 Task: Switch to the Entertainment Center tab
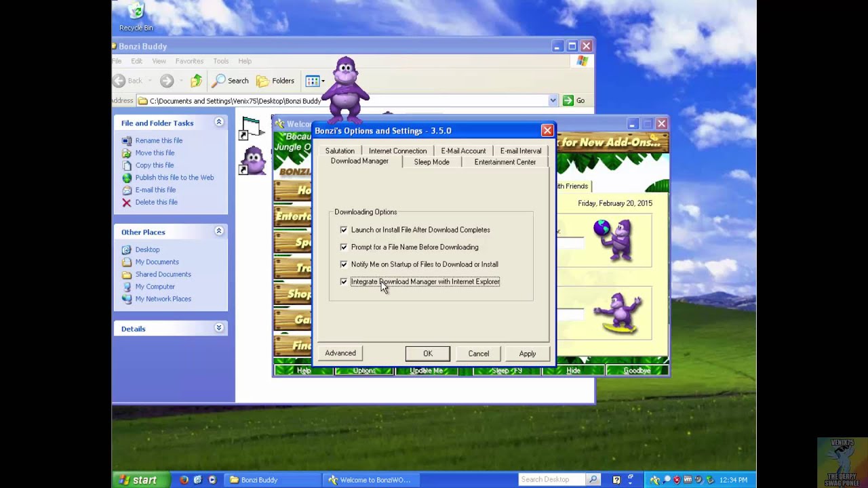point(505,162)
